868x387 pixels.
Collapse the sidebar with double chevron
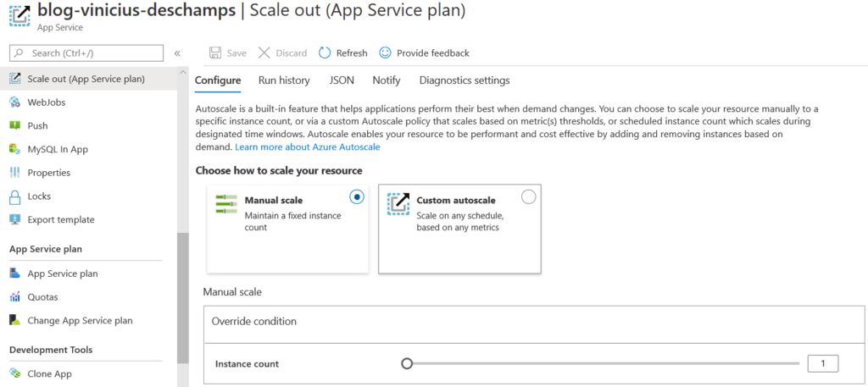pyautogui.click(x=178, y=53)
